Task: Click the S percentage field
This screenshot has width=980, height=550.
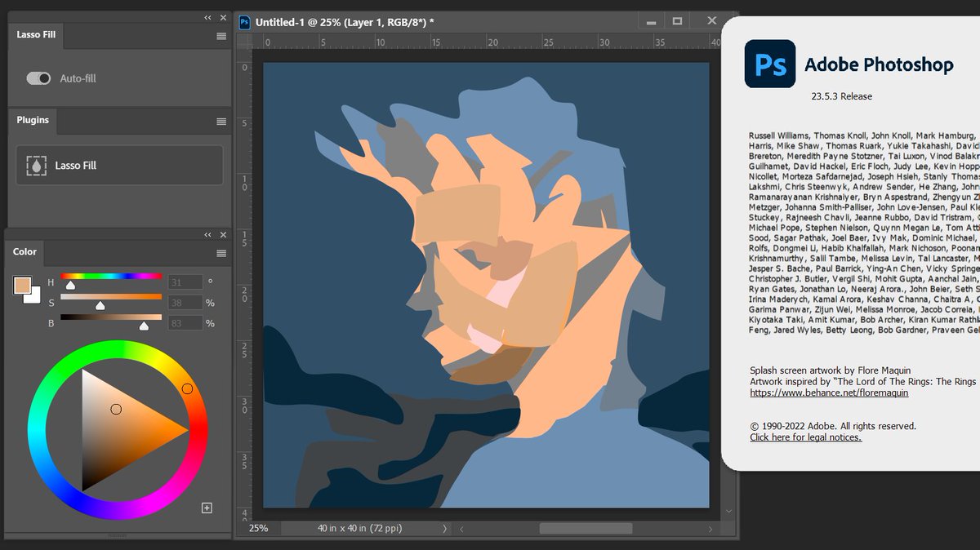Action: point(185,303)
